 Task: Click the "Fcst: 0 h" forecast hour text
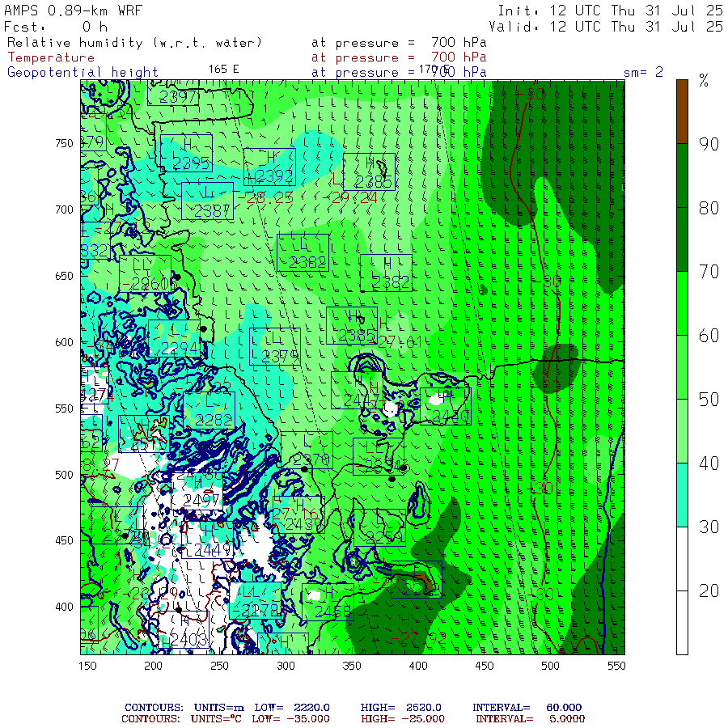tap(56, 27)
